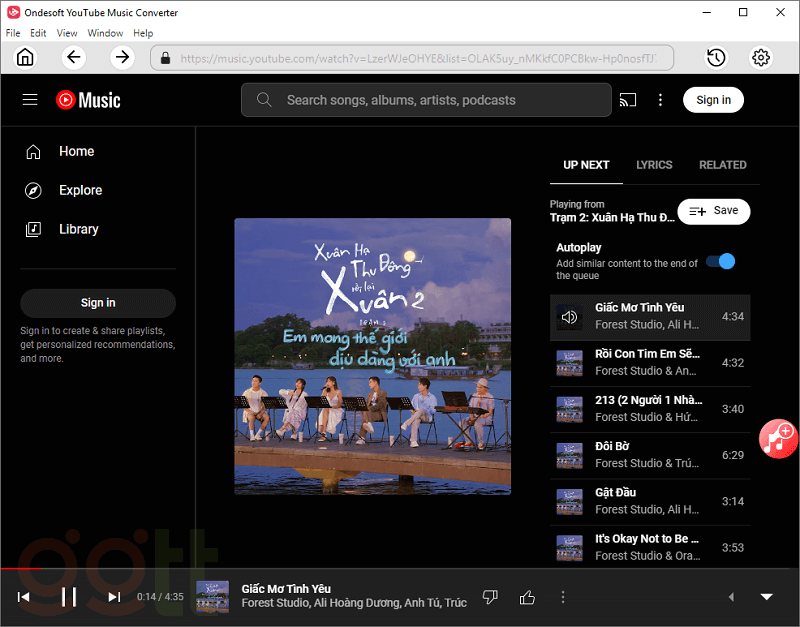Open the Window menu
Viewport: 800px width, 627px height.
click(x=105, y=33)
